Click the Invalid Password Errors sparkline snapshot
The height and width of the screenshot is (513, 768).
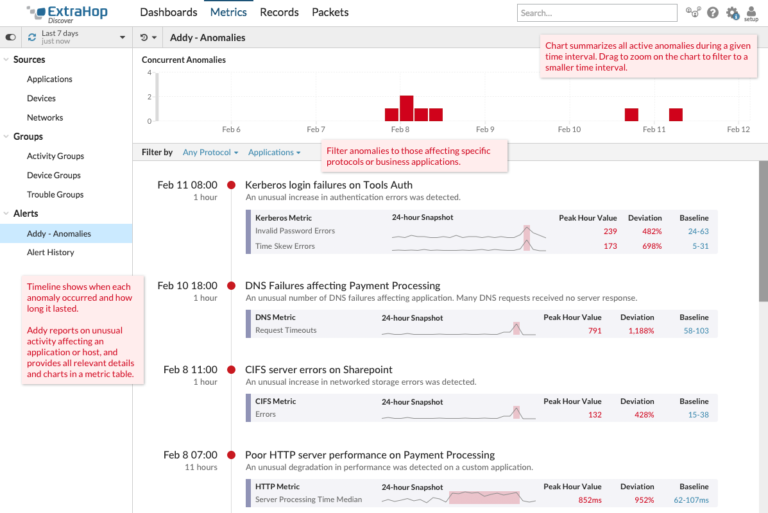(469, 233)
